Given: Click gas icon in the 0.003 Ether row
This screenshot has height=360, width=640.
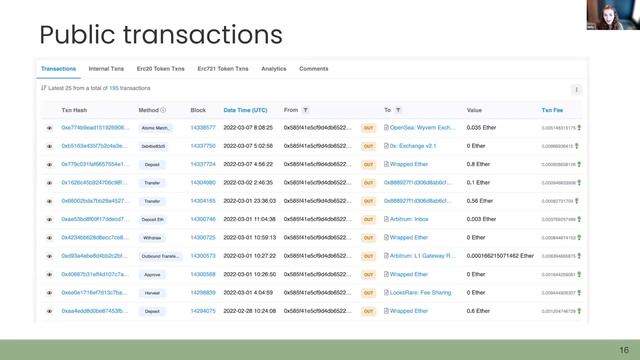Looking at the screenshot, I should coord(579,220).
